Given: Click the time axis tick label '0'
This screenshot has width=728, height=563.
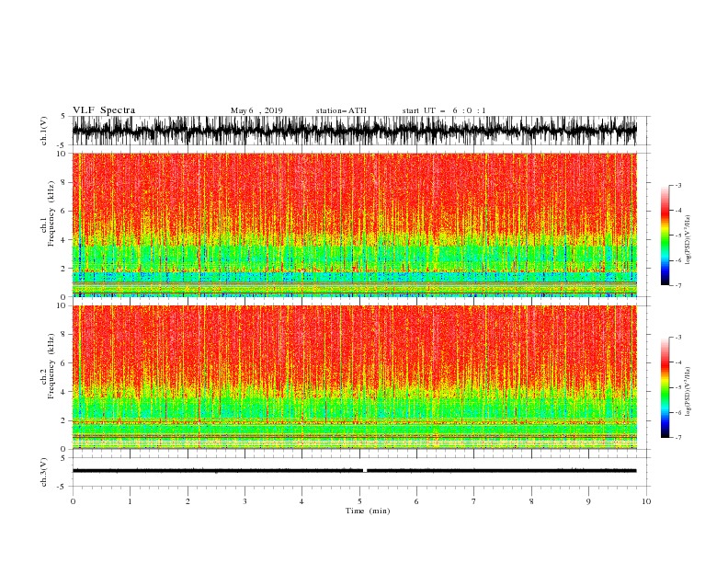Looking at the screenshot, I should pos(73,501).
